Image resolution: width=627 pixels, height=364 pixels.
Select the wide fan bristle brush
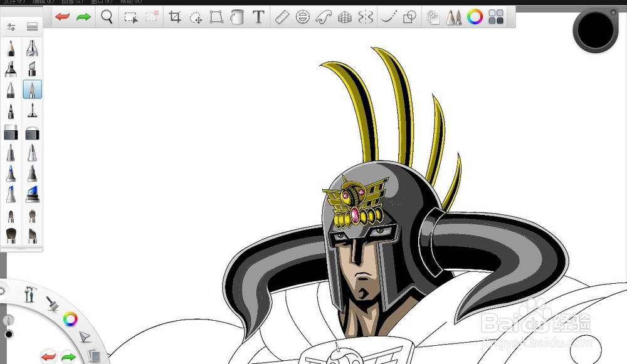11,236
